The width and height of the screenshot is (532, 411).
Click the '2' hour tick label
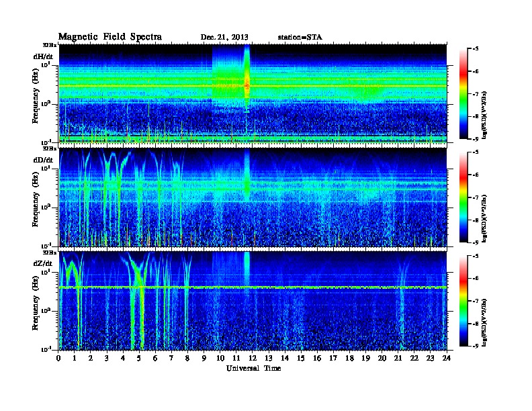[x=91, y=358]
